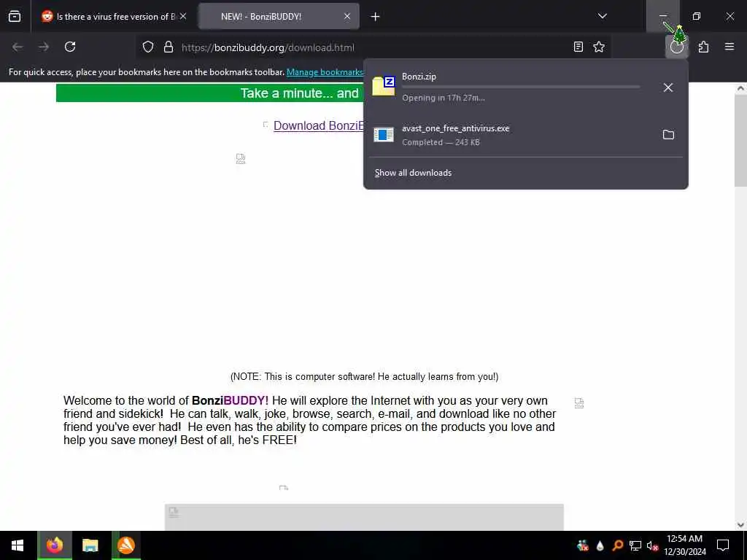Go back one page

[x=18, y=47]
